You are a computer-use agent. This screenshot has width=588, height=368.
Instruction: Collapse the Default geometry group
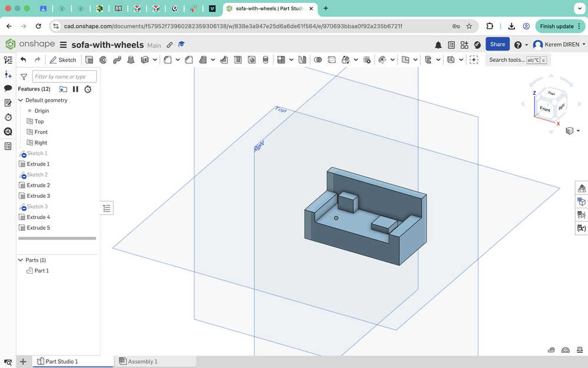click(21, 100)
